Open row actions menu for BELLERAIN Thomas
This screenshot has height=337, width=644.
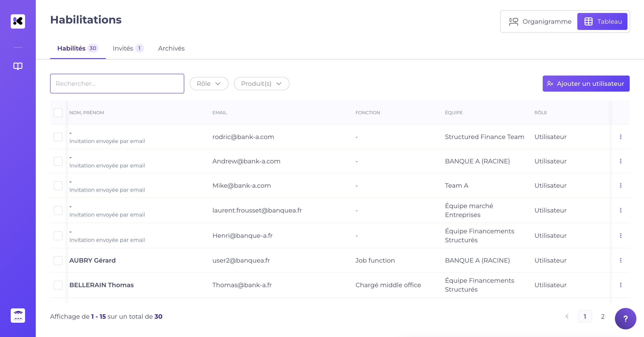(x=621, y=285)
